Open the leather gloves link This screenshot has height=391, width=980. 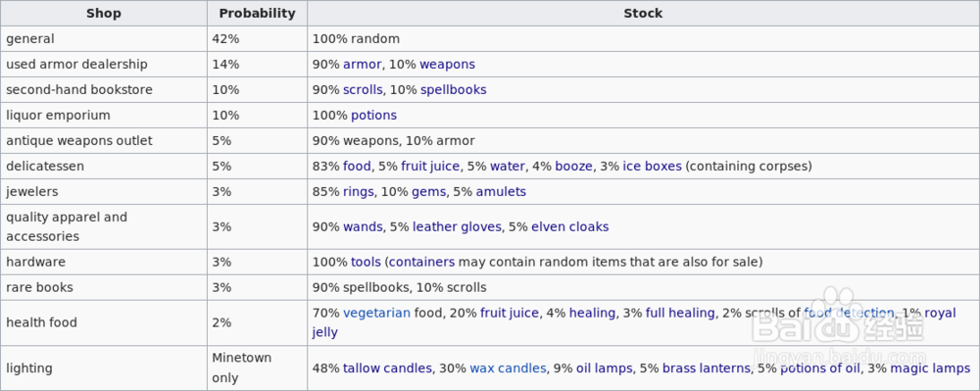pos(457,226)
